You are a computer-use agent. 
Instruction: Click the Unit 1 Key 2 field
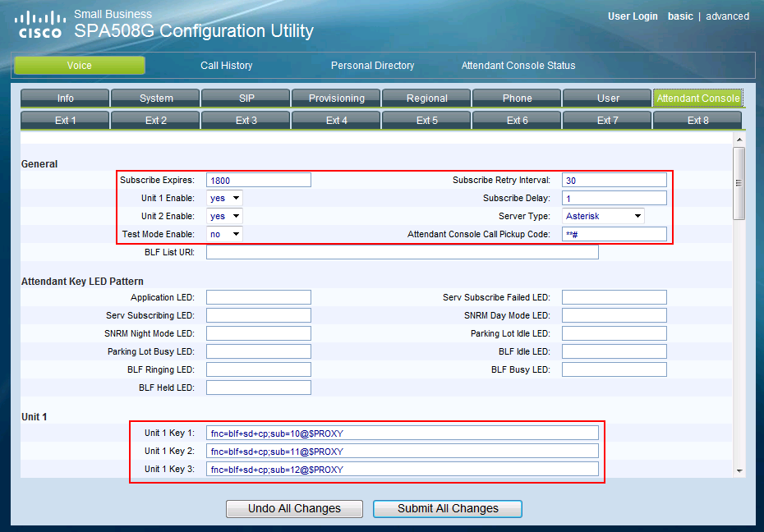pyautogui.click(x=403, y=452)
